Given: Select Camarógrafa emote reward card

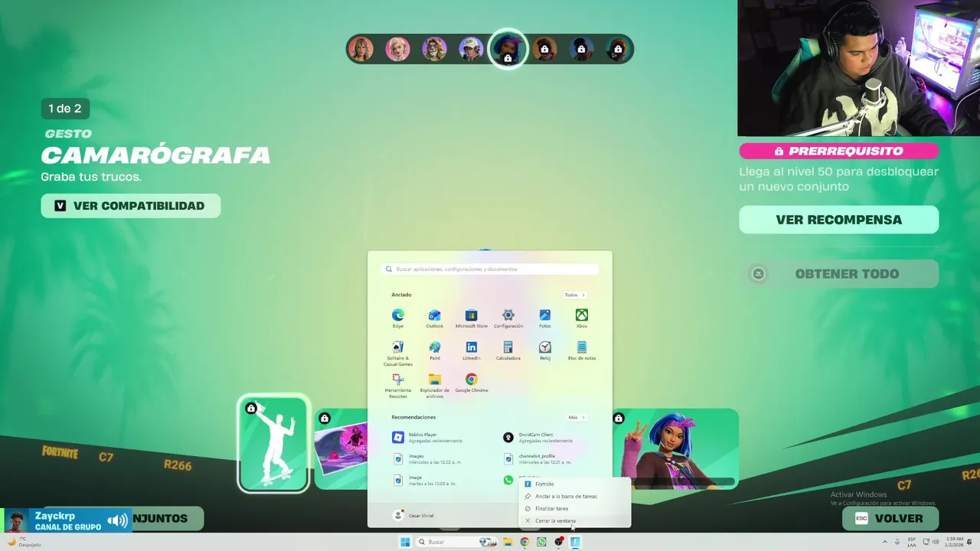Looking at the screenshot, I should (x=273, y=443).
